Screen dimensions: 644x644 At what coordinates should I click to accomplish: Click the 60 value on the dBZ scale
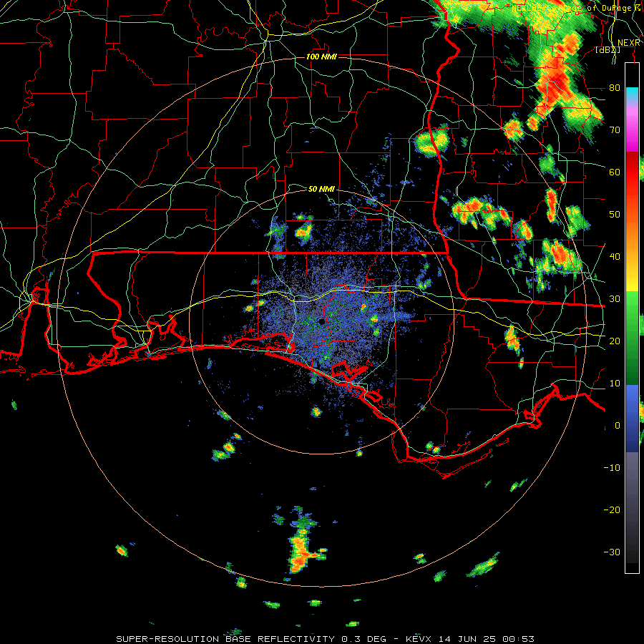(x=615, y=172)
